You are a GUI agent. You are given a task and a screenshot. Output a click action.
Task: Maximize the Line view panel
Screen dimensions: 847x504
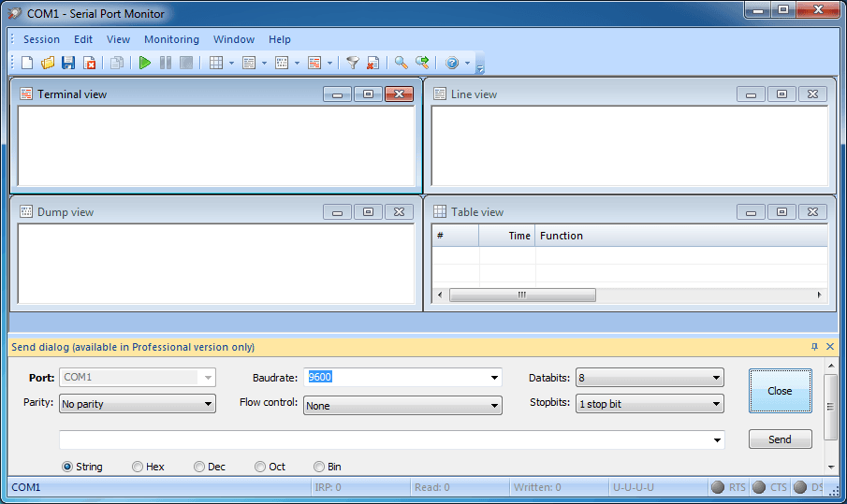pos(781,94)
